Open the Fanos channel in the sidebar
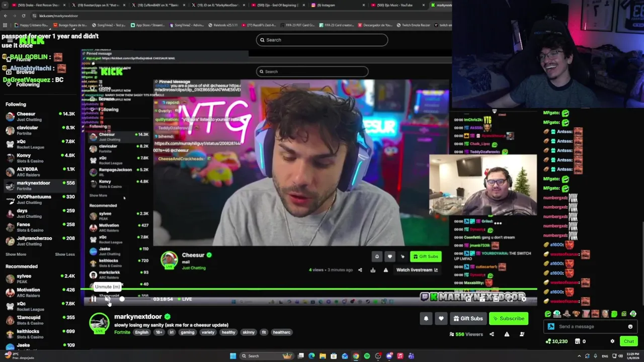 (x=40, y=227)
